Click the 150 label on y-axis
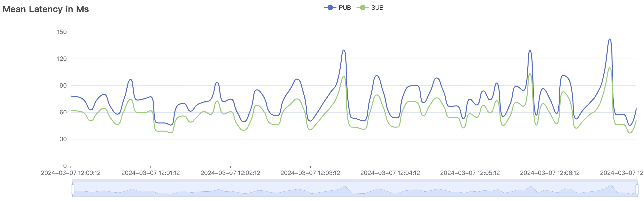The height and width of the screenshot is (201, 644). tap(62, 32)
